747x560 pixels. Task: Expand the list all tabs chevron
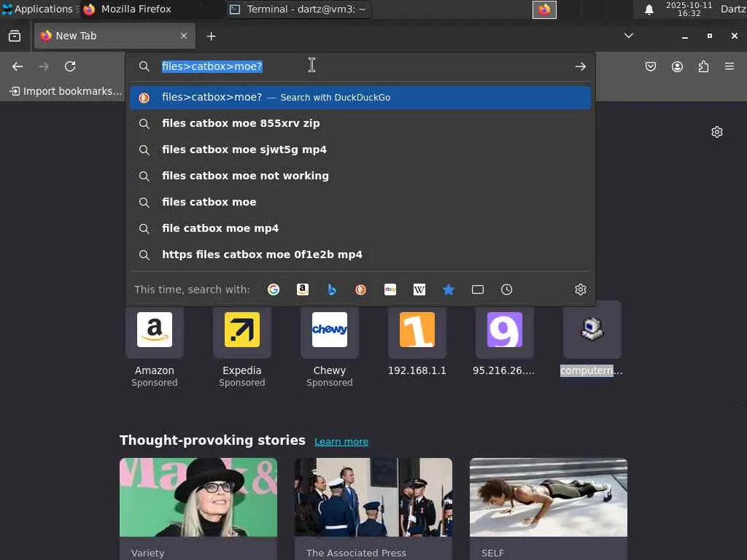629,36
